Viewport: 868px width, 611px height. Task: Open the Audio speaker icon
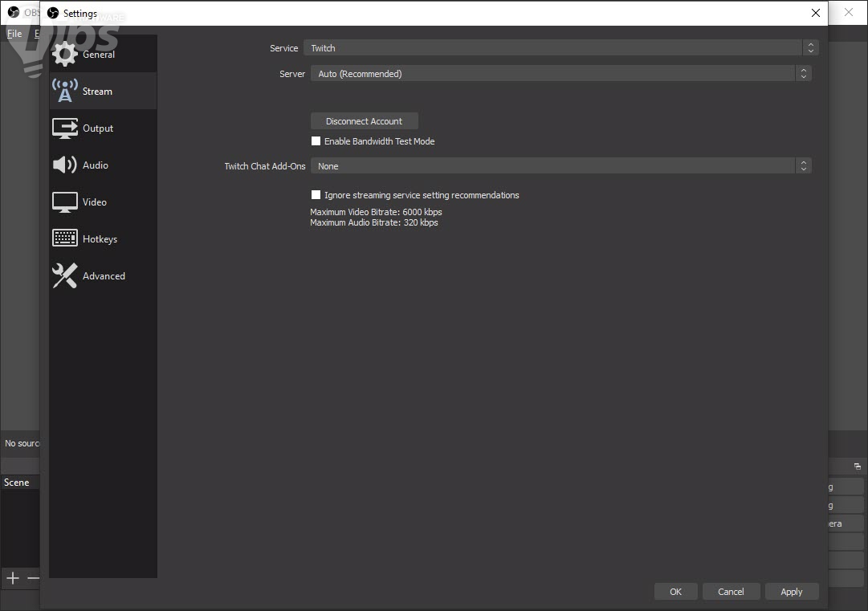[x=65, y=165]
